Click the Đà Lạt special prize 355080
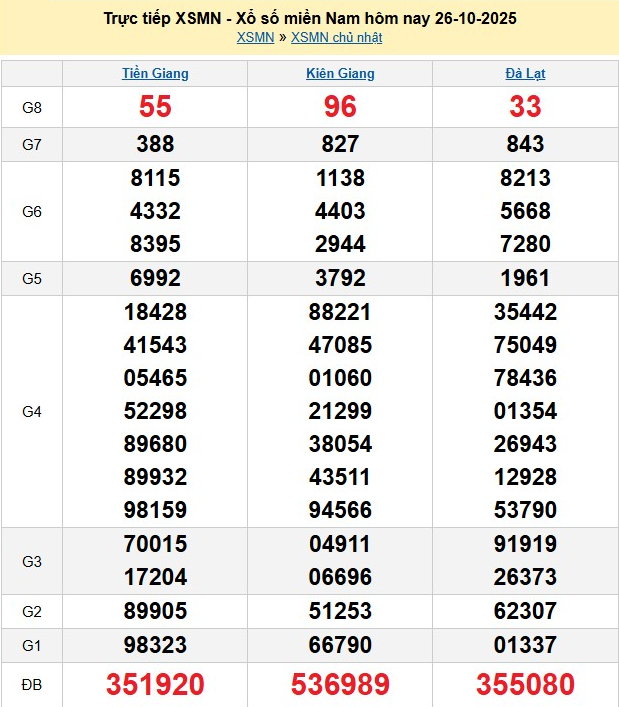619x707 pixels. pos(525,685)
